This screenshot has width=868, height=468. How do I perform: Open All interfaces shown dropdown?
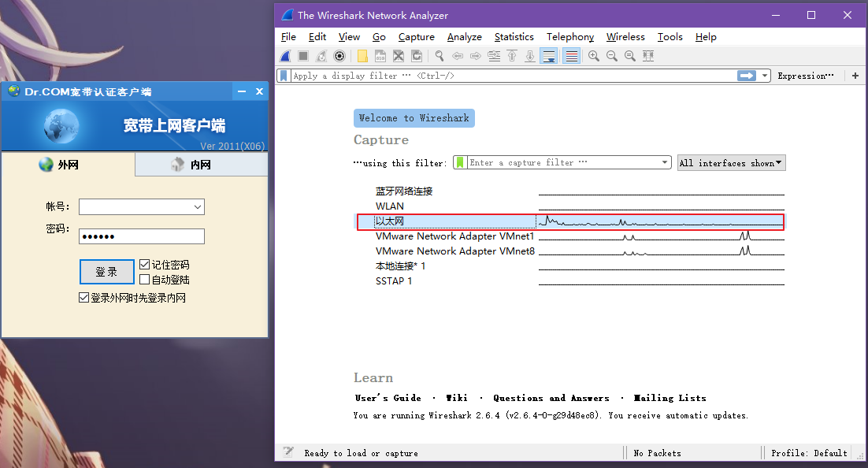point(731,163)
